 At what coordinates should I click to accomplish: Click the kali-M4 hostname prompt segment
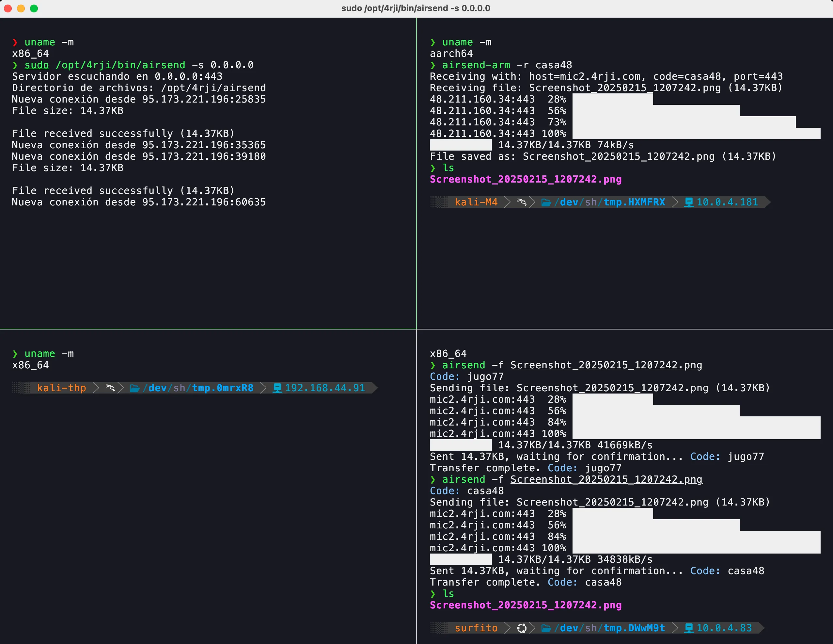pos(476,202)
